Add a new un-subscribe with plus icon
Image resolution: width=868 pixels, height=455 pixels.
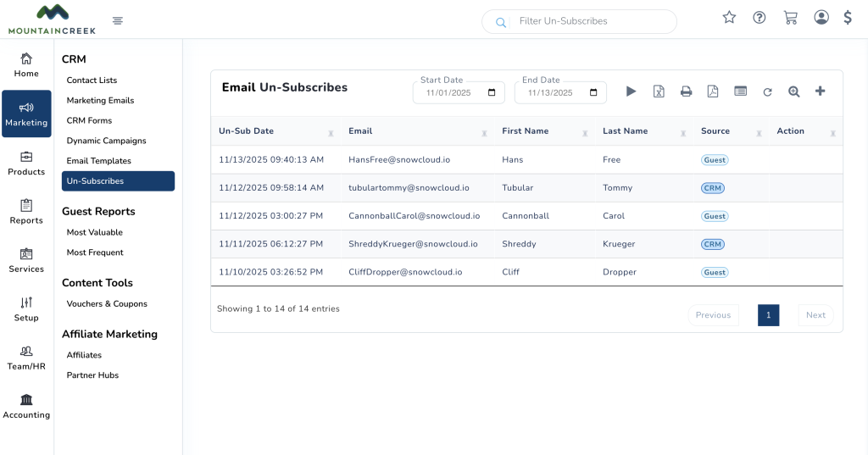point(820,92)
